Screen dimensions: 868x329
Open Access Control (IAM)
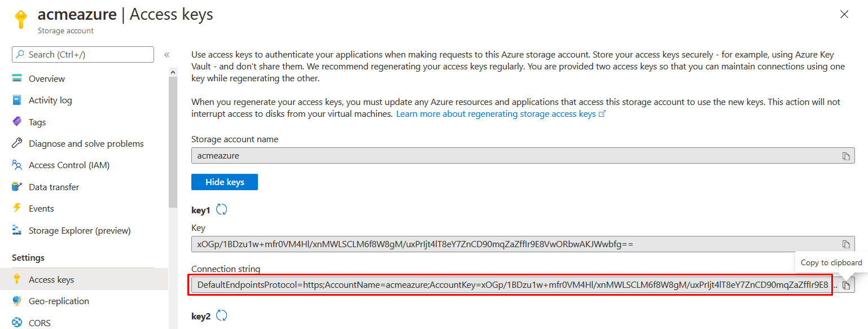pyautogui.click(x=69, y=165)
